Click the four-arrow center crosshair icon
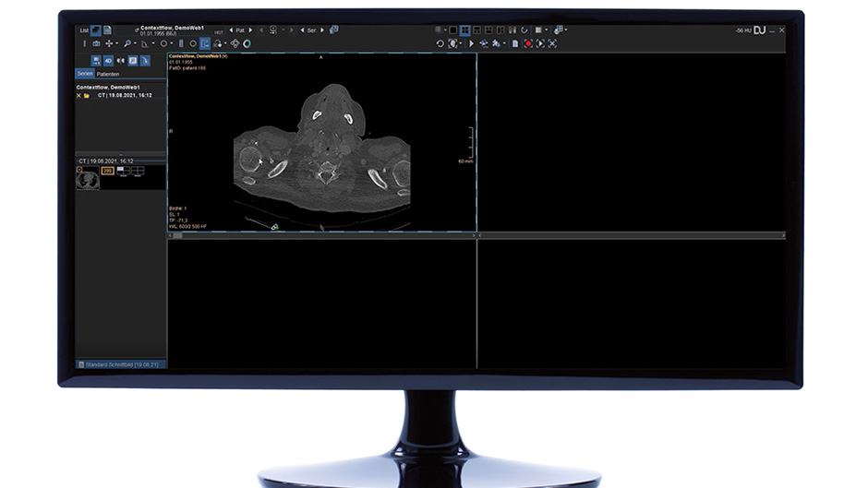Image resolution: width=868 pixels, height=488 pixels. 235,43
